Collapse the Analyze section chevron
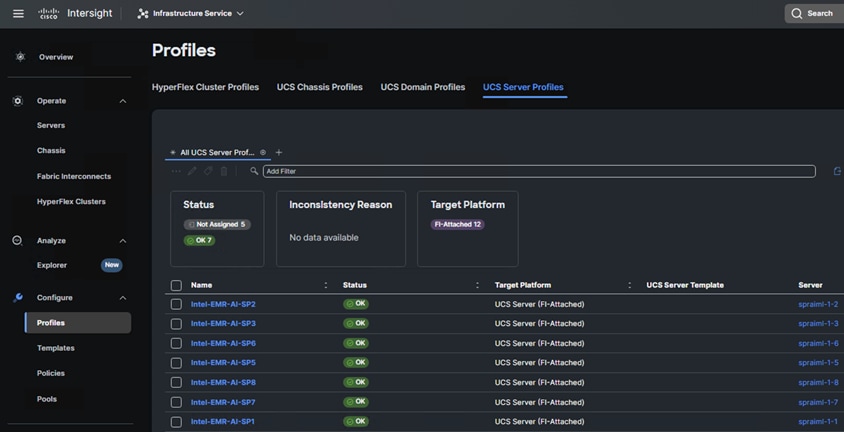This screenshot has width=844, height=432. tap(123, 241)
